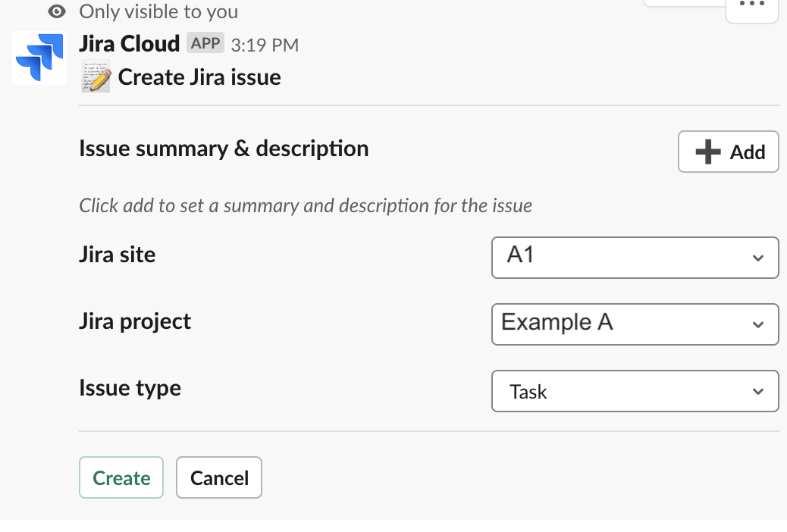The width and height of the screenshot is (787, 532).
Task: Open the Jira project dropdown showing Example A
Action: pos(635,324)
